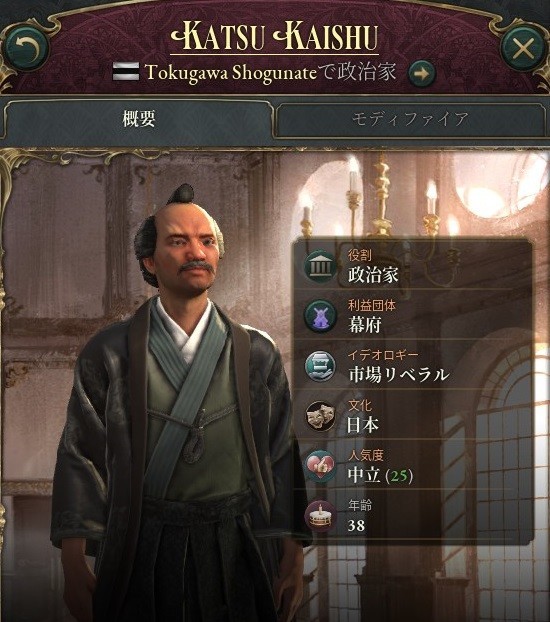This screenshot has height=622, width=550.
Task: Click the Katsu Kaishu name title
Action: pos(274,37)
